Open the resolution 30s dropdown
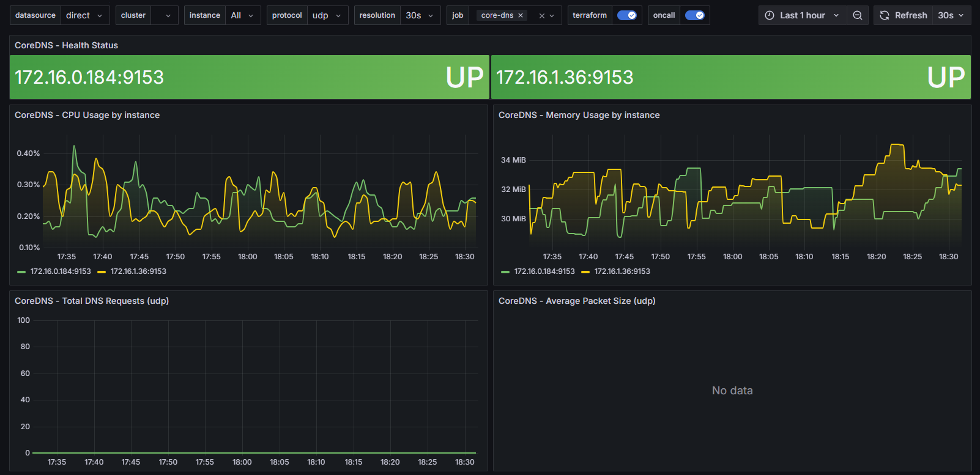 420,15
